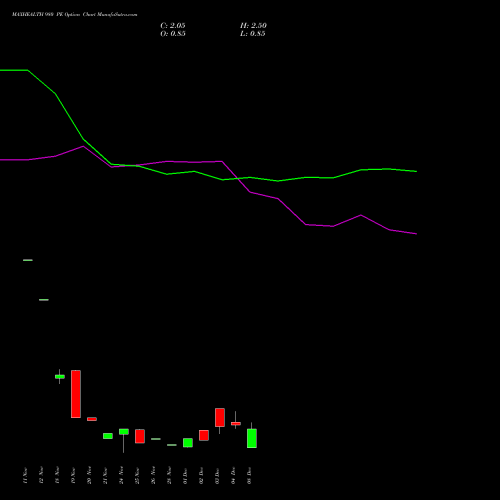Click the red candle for 03 Dec
The image size is (500, 500).
pyautogui.click(x=220, y=417)
